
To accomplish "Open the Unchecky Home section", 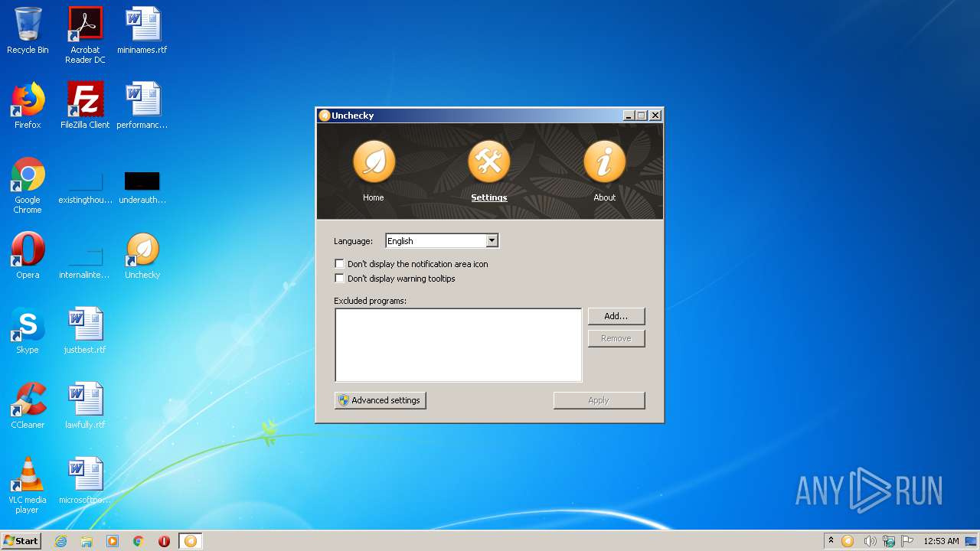I will (374, 171).
